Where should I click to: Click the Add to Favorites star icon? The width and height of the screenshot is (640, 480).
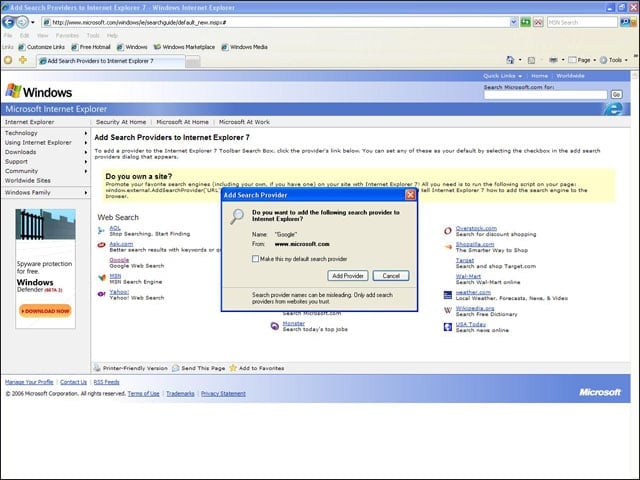click(x=233, y=368)
